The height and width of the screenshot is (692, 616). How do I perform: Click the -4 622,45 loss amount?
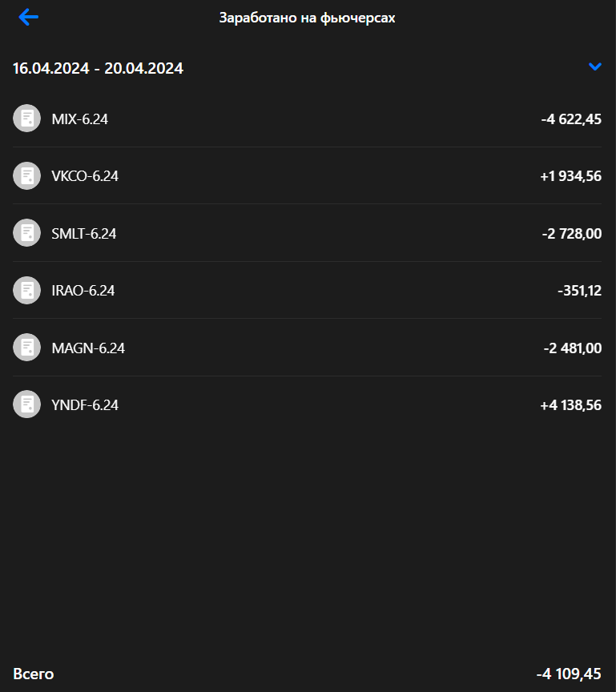[x=571, y=119]
